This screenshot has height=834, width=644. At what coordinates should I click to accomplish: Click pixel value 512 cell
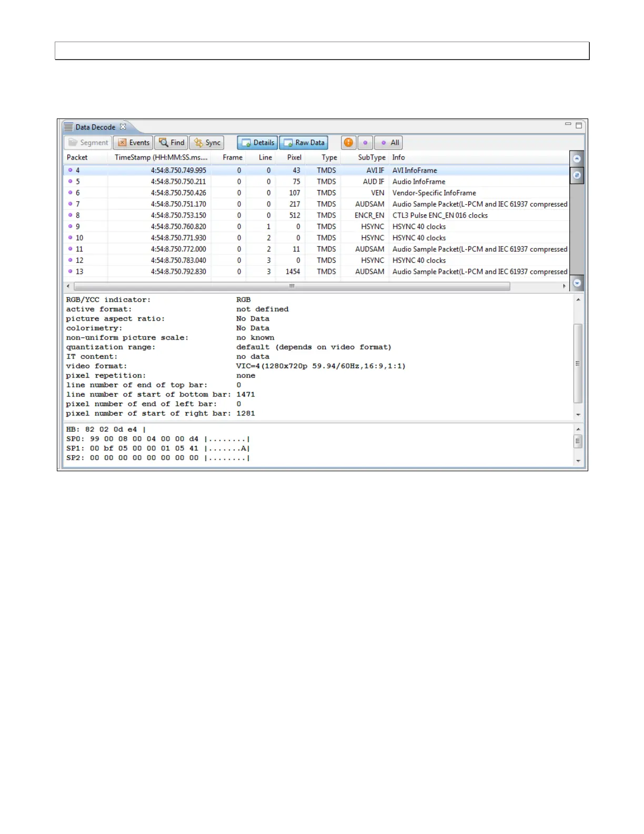coord(295,215)
